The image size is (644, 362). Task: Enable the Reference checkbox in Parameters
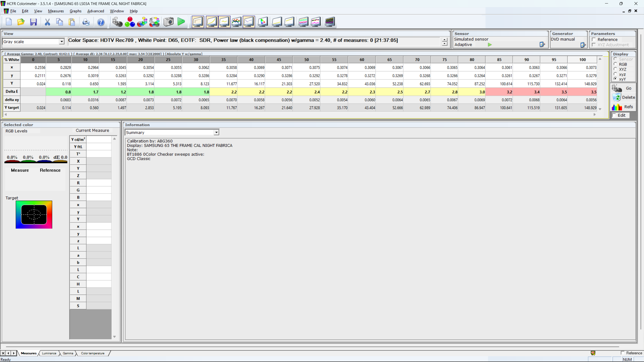click(594, 39)
